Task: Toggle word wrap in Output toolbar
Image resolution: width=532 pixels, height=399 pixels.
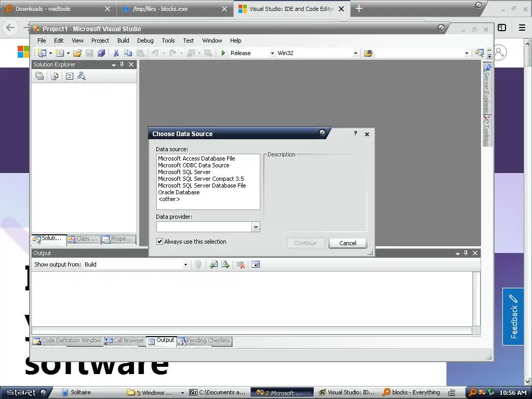Action: pos(256,264)
